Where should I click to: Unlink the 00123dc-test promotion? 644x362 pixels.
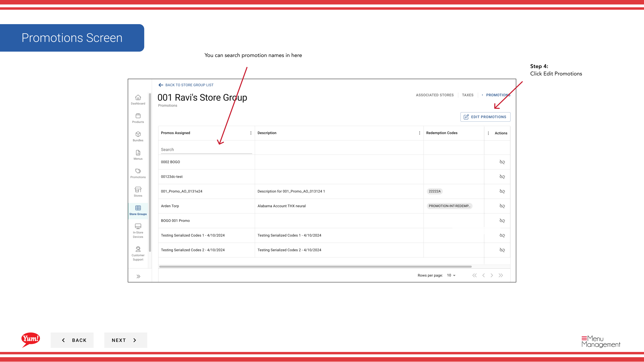502,177
